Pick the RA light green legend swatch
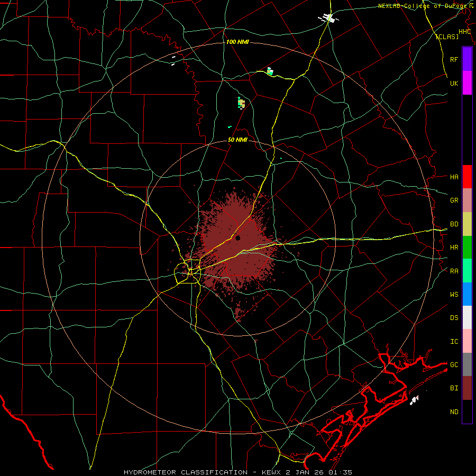This screenshot has width=476, height=476. pyautogui.click(x=467, y=271)
